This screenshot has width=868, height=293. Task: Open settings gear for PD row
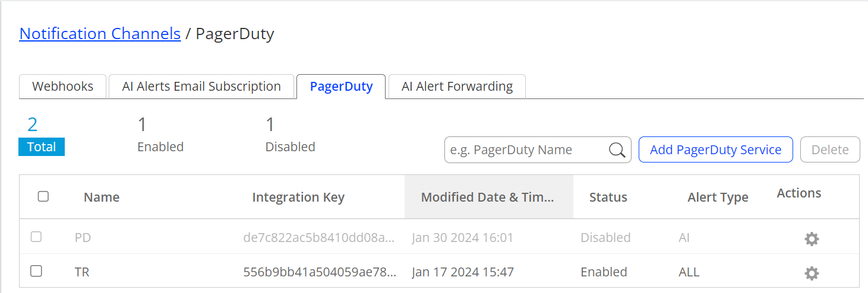[x=812, y=239]
